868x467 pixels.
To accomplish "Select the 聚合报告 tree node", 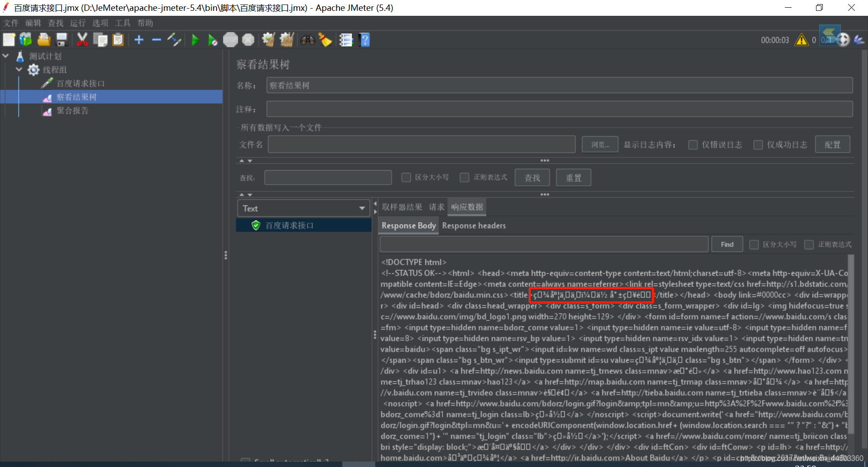I will [72, 110].
